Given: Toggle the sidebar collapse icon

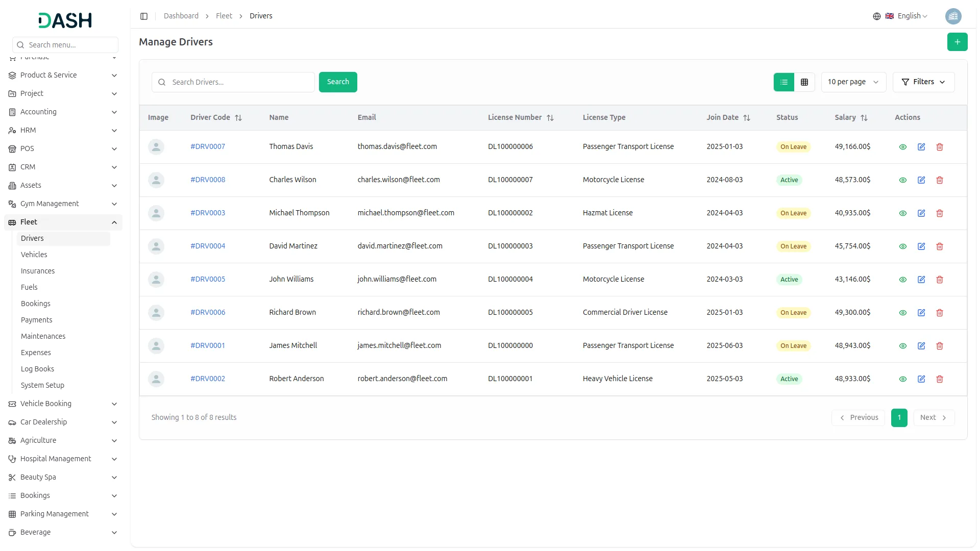Looking at the screenshot, I should point(144,16).
